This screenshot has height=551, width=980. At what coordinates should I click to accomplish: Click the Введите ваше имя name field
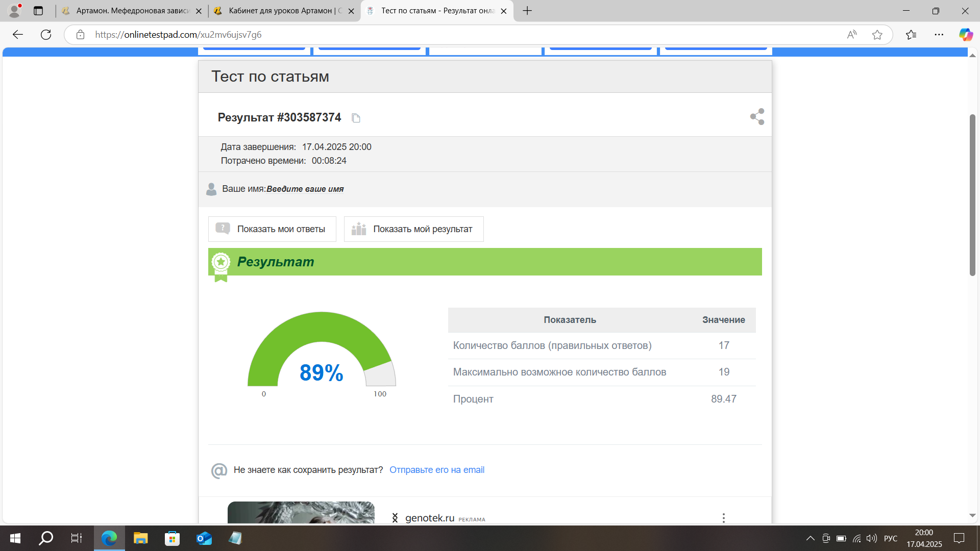(x=305, y=189)
